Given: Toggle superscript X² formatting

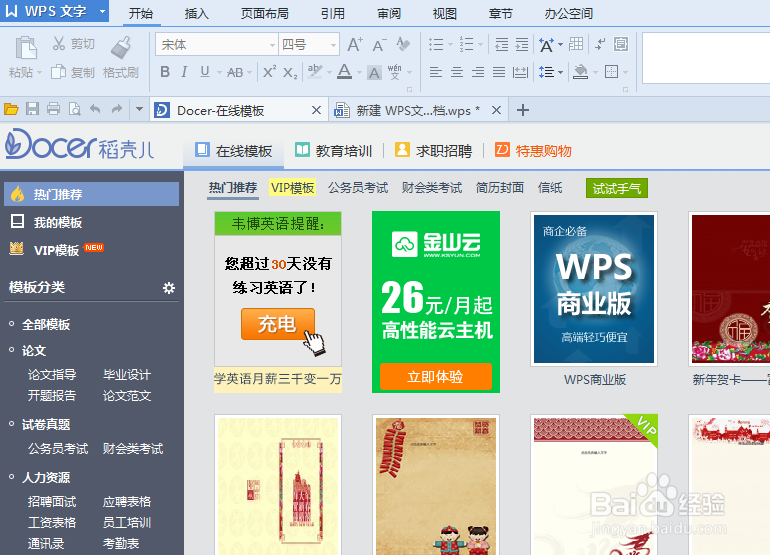Looking at the screenshot, I should 269,72.
